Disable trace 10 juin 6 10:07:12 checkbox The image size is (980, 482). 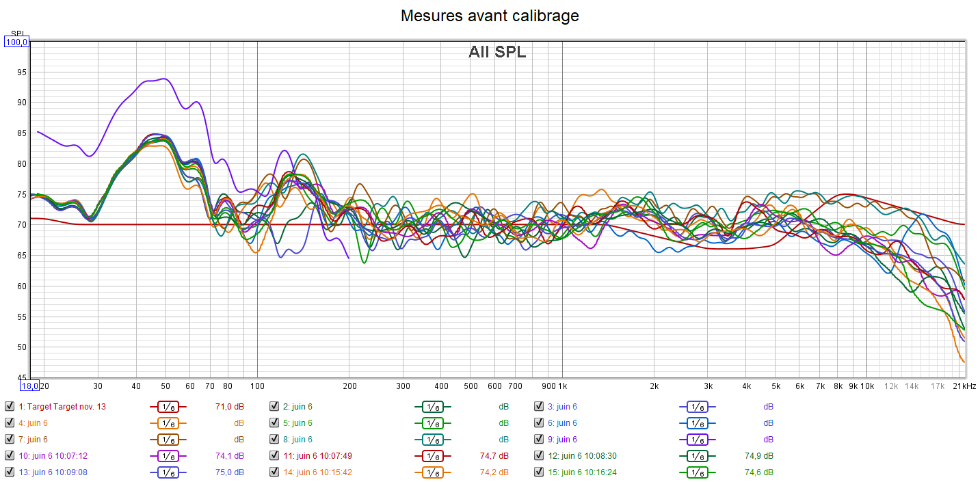point(9,456)
